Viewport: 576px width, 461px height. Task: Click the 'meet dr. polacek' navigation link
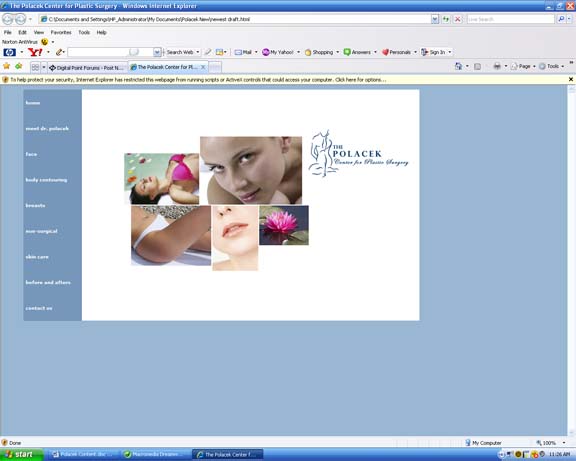(x=47, y=129)
